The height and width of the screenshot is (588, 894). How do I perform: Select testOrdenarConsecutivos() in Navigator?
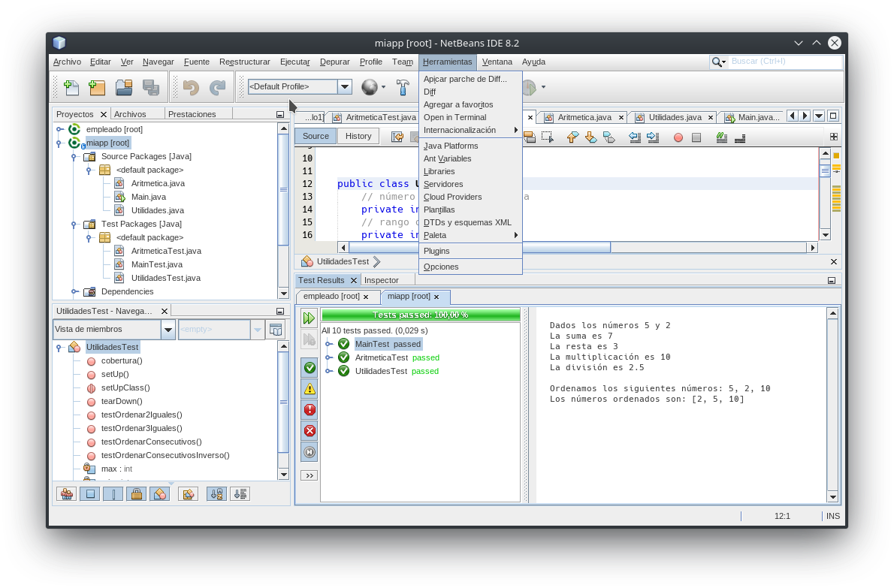151,442
